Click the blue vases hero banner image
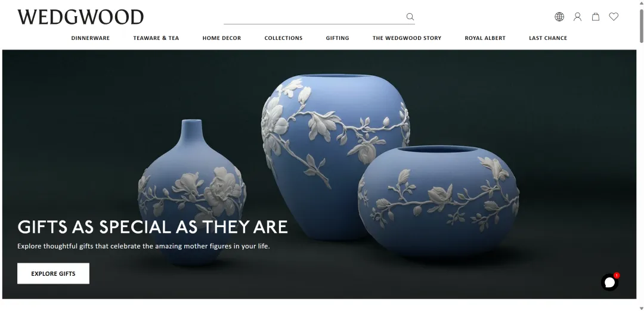Image resolution: width=644 pixels, height=311 pixels. [319, 175]
